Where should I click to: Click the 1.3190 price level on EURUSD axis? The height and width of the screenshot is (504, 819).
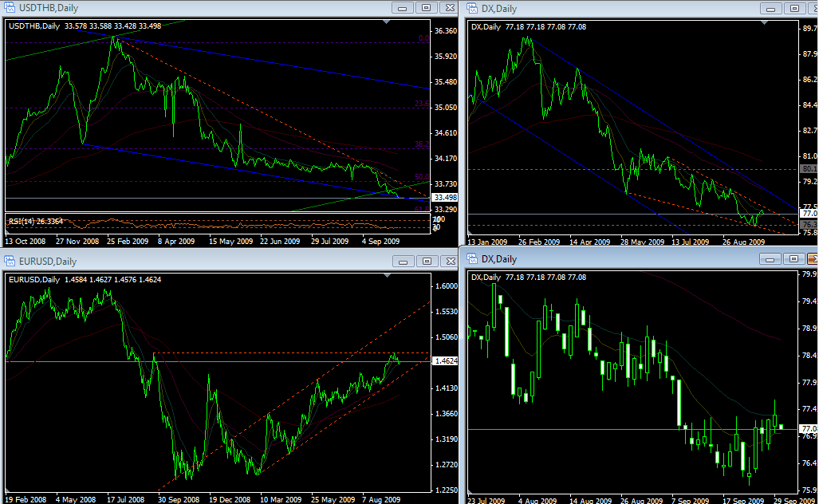coord(446,439)
